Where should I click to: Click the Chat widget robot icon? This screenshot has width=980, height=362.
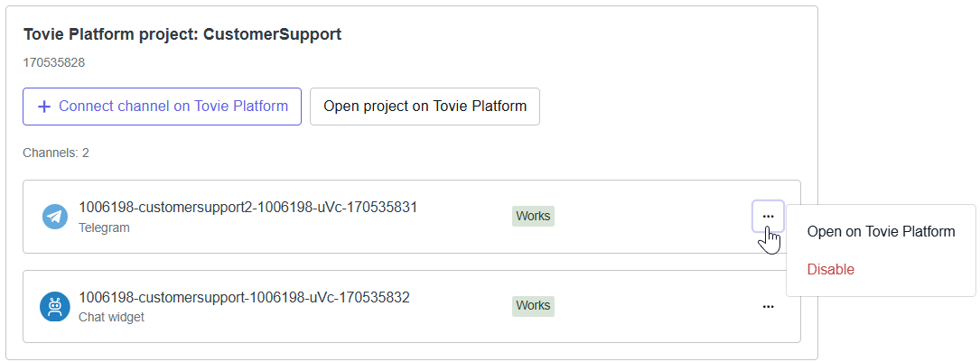point(55,307)
